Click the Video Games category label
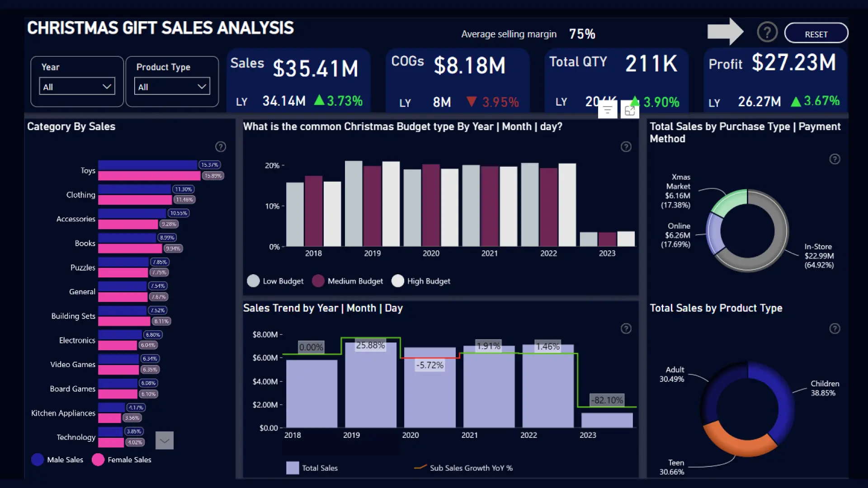Image resolution: width=868 pixels, height=488 pixels. tap(73, 364)
